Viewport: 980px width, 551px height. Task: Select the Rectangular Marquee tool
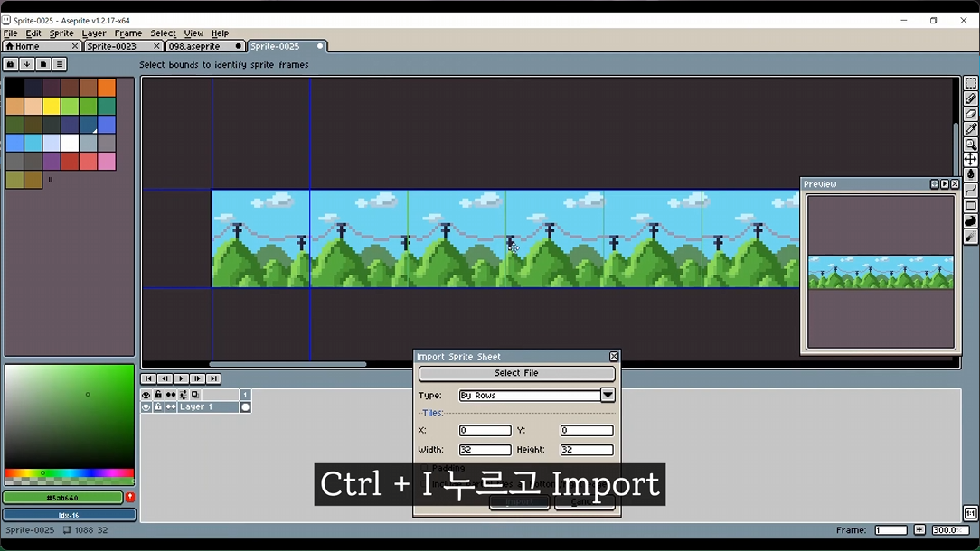coord(970,83)
